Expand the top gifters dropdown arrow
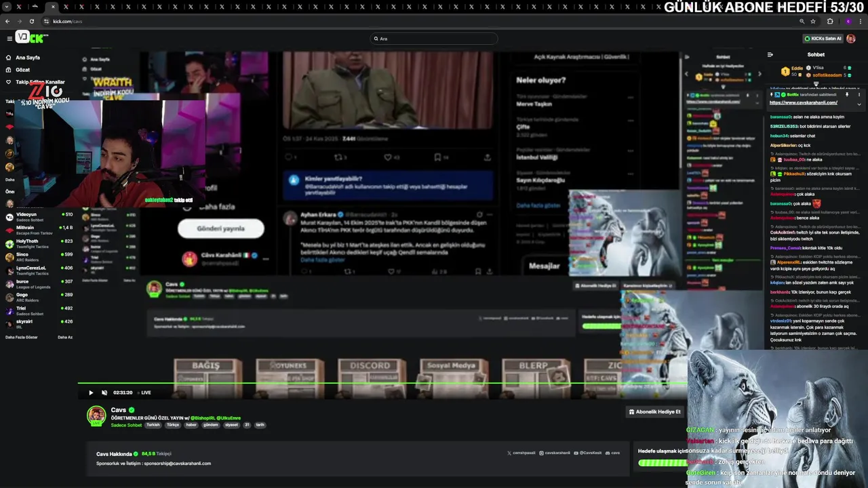This screenshot has height=488, width=868. pos(816,84)
